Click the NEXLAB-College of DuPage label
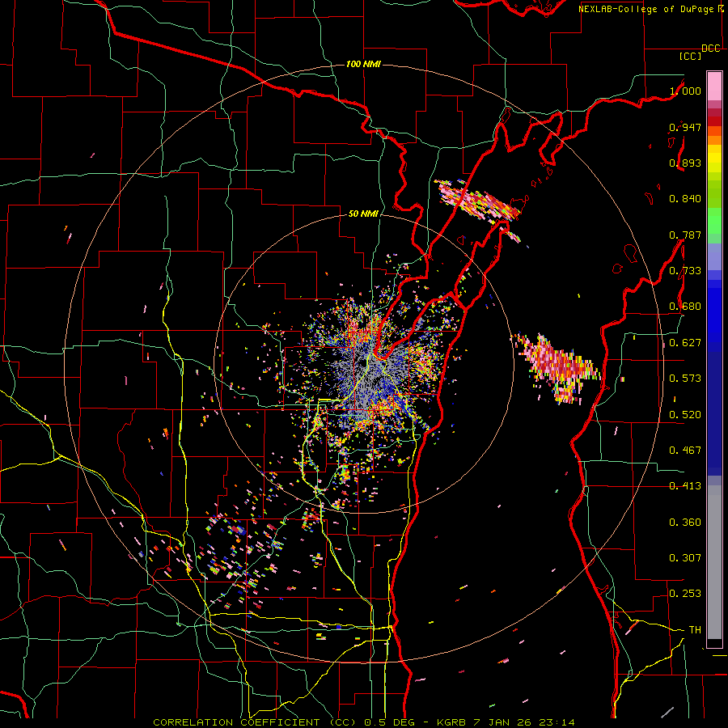The height and width of the screenshot is (728, 728). (x=650, y=9)
